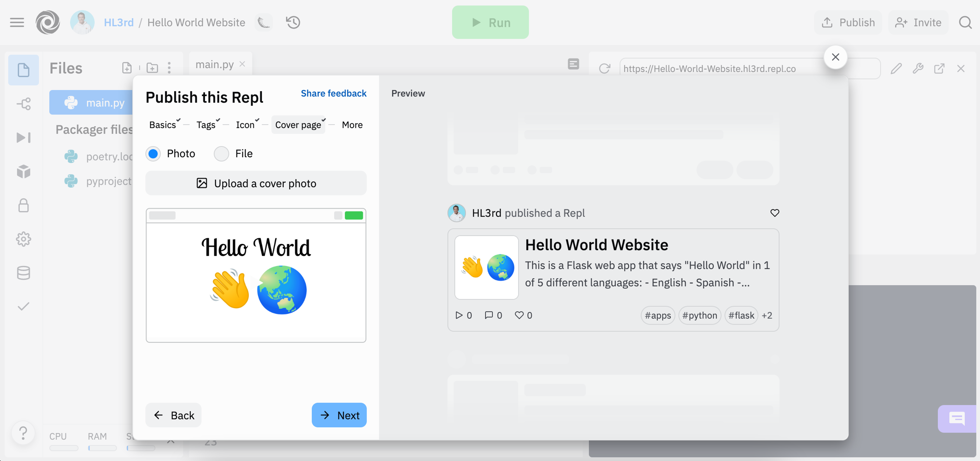The image size is (980, 461).
Task: Click the Hello World cover photo thumbnail
Action: coord(256,275)
